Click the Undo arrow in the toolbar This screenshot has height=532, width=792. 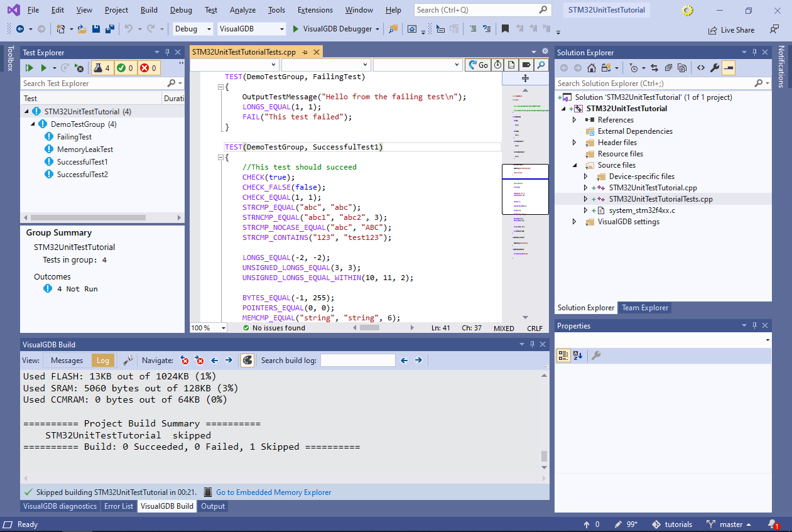129,29
